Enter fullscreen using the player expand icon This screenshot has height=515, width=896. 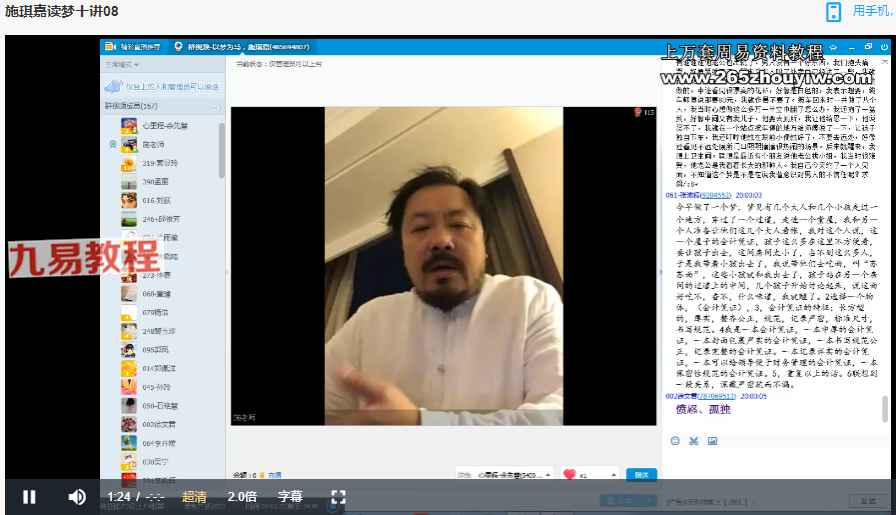click(338, 497)
